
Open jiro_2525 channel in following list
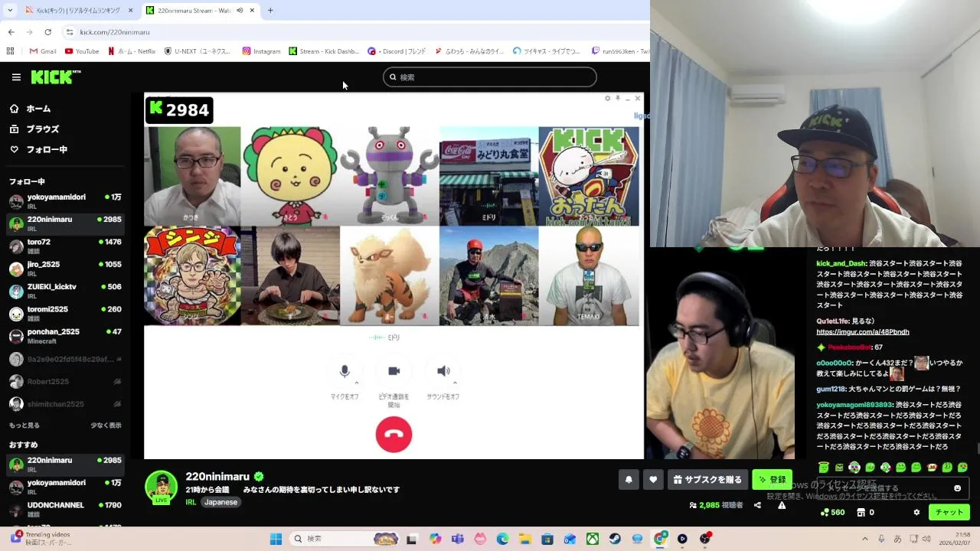click(65, 269)
